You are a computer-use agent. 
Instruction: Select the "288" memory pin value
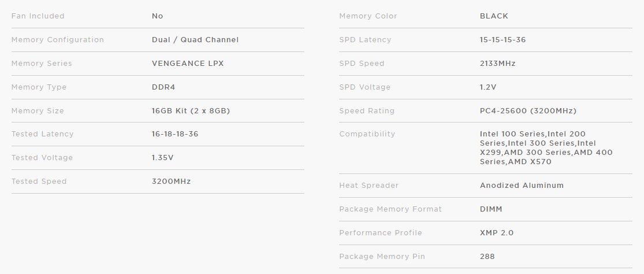487,257
